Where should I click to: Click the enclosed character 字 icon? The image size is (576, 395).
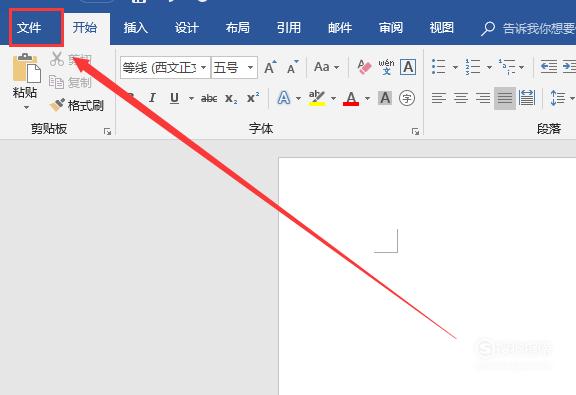407,98
